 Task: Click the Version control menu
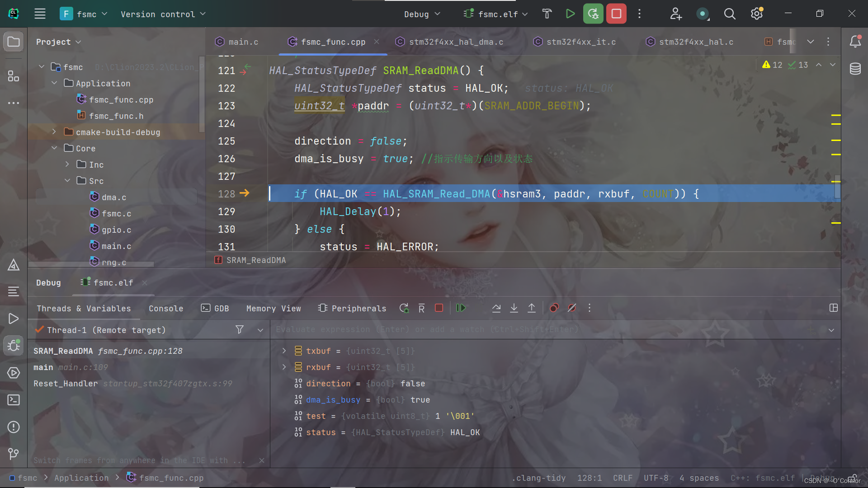pos(163,14)
